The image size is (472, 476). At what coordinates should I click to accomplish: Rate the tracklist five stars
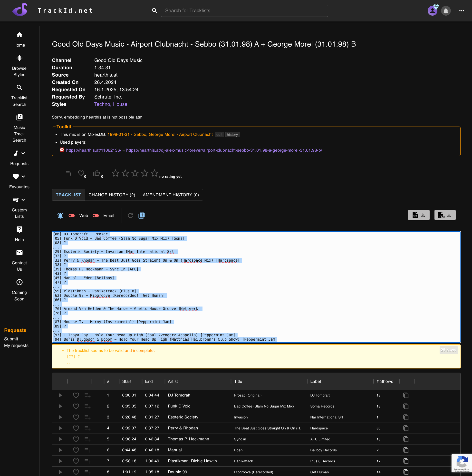click(x=154, y=173)
